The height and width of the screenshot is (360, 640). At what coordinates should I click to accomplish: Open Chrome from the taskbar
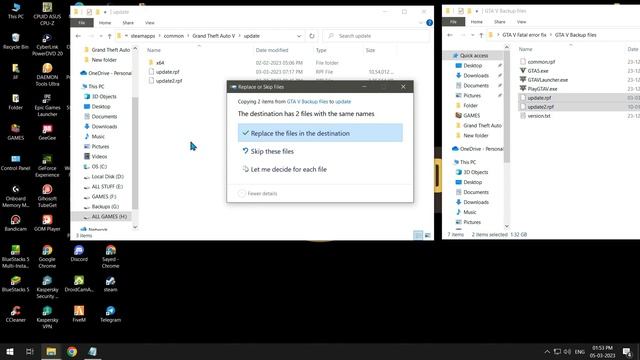(x=72, y=351)
